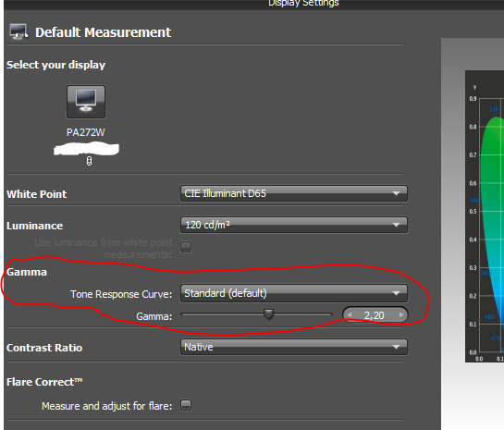Screen dimensions: 504x430
Task: Click the PA272W display name label
Action: pos(85,132)
